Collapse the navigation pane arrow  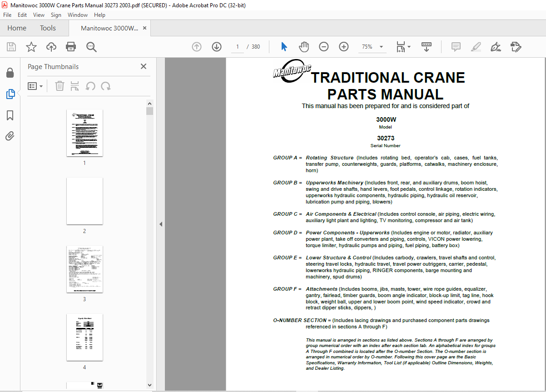click(x=160, y=224)
